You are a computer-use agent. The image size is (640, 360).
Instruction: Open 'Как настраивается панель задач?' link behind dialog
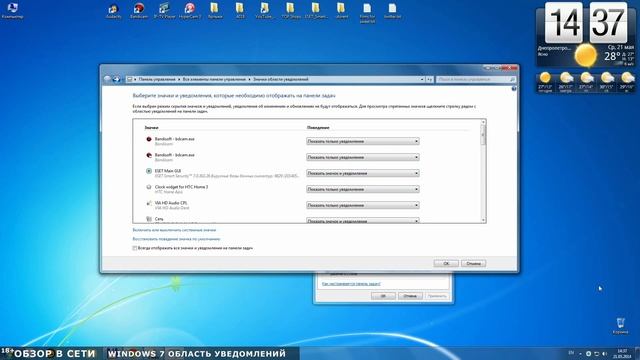(351, 284)
